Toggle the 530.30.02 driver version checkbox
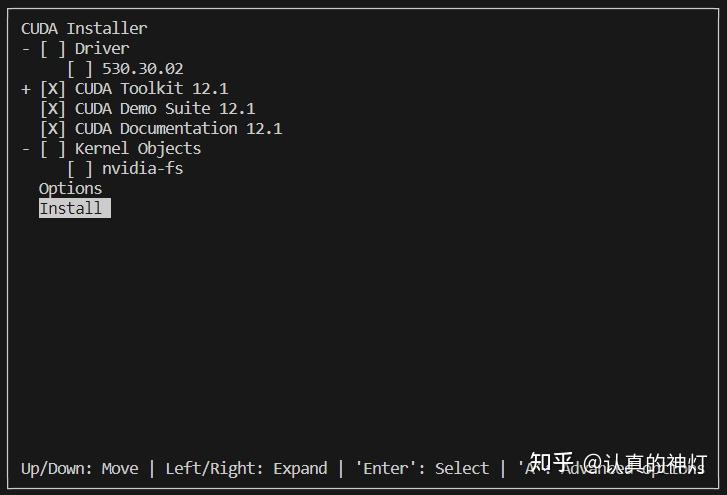The image size is (727, 495). point(80,69)
